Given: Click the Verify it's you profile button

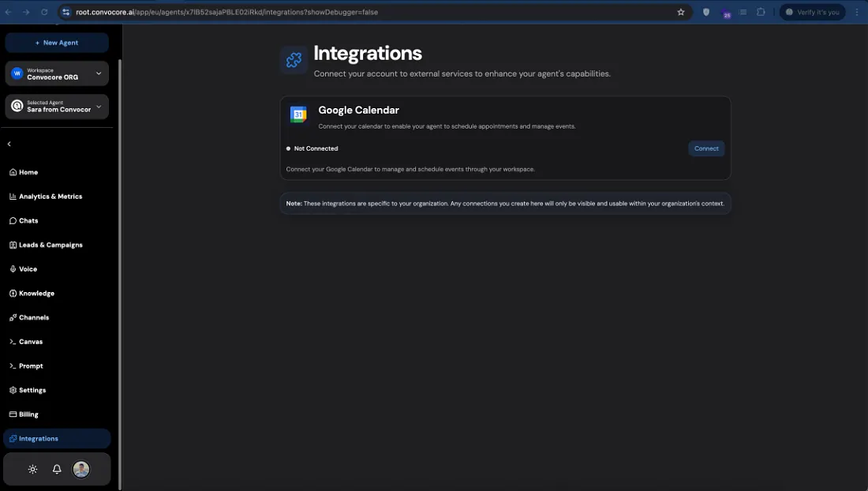Looking at the screenshot, I should 812,12.
